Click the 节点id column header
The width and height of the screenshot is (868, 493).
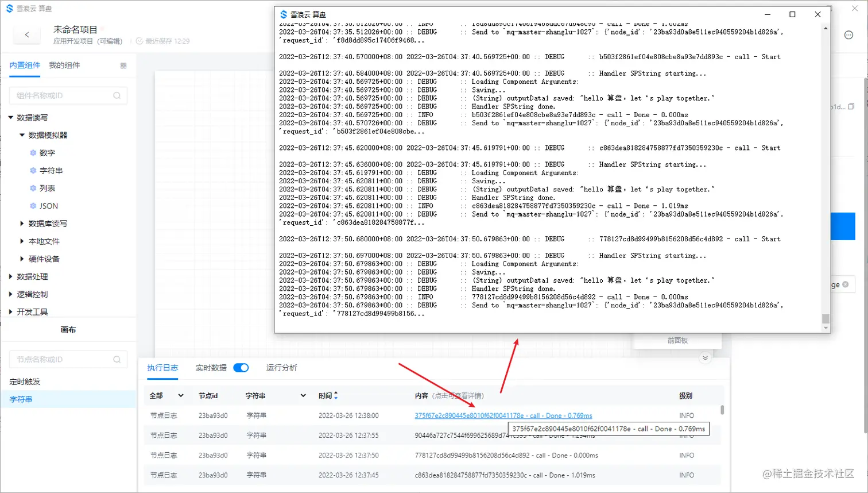pos(208,395)
